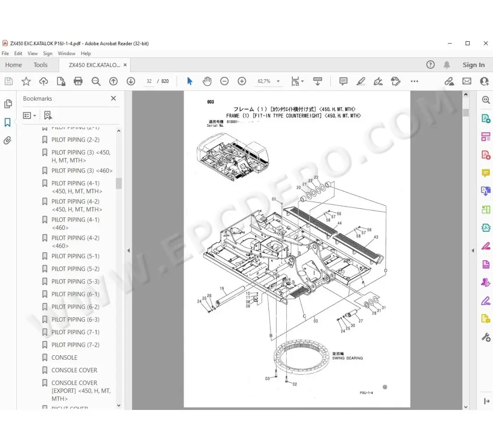Collapse the right tools pane arrow
This screenshot has width=493, height=448.
[473, 250]
